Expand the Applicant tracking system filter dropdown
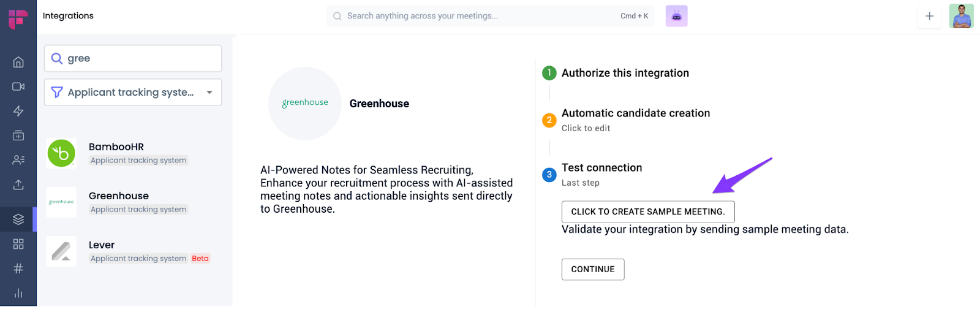This screenshot has width=980, height=320. (x=133, y=92)
